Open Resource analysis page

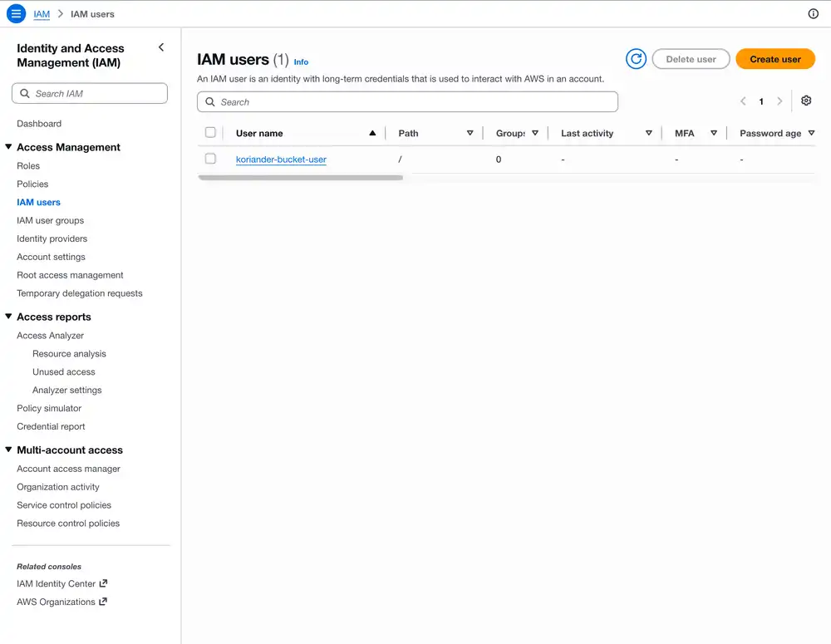[70, 353]
